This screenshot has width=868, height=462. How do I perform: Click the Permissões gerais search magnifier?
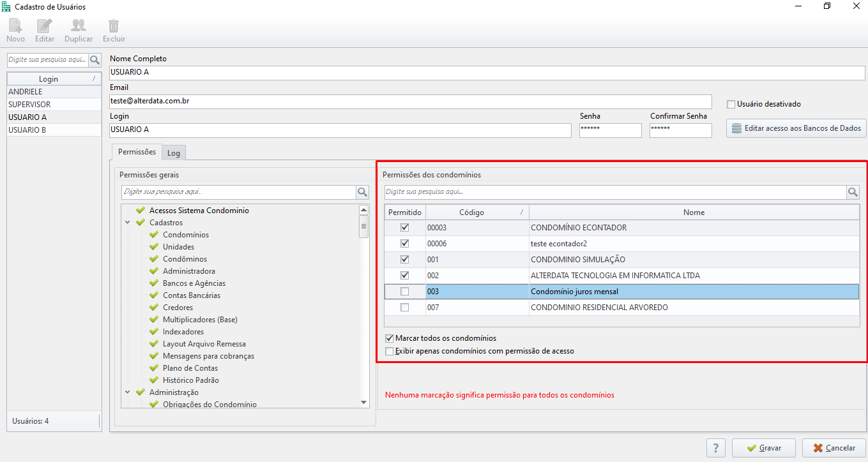pos(363,192)
